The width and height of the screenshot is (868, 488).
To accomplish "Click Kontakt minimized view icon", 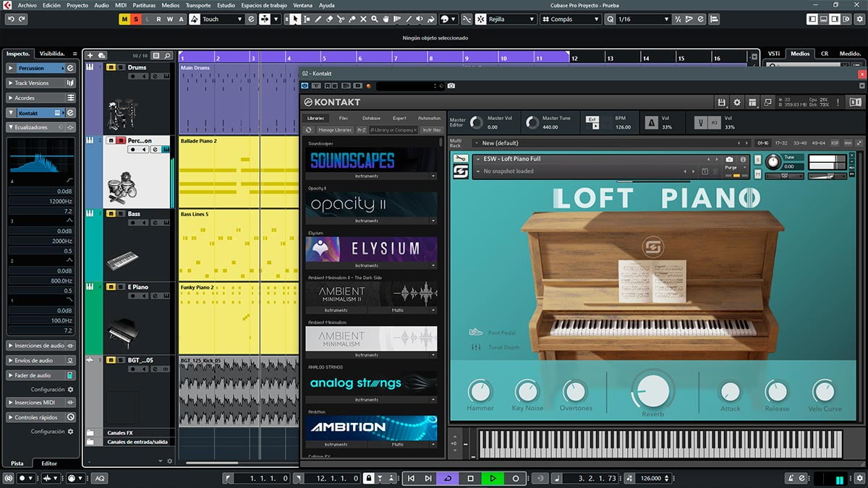I will tap(768, 103).
